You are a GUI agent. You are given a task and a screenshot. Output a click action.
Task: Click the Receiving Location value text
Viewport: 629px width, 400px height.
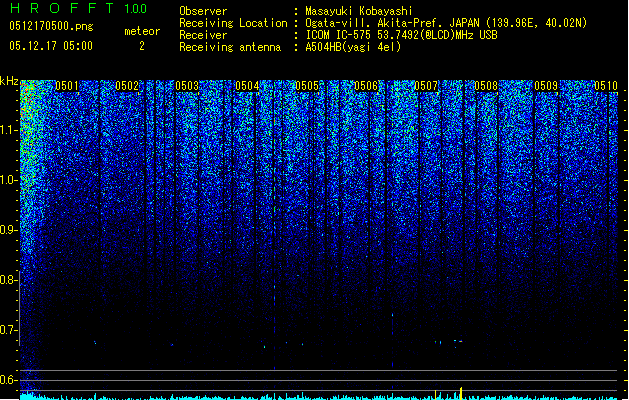(446, 23)
